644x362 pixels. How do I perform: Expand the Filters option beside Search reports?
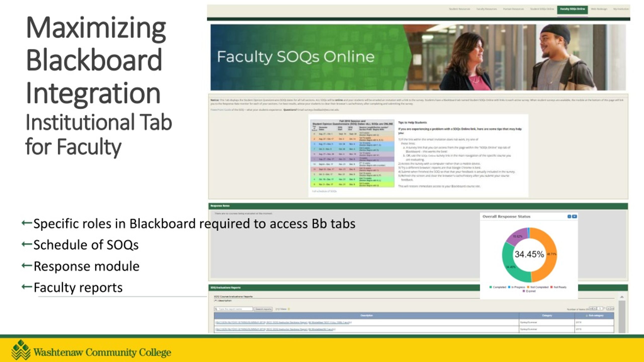281,309
